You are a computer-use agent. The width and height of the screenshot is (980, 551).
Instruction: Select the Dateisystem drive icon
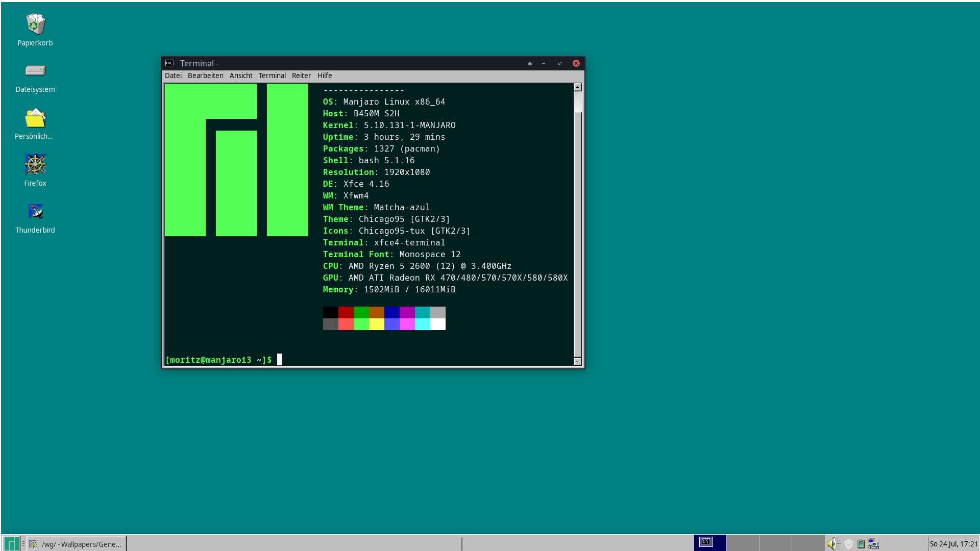35,70
